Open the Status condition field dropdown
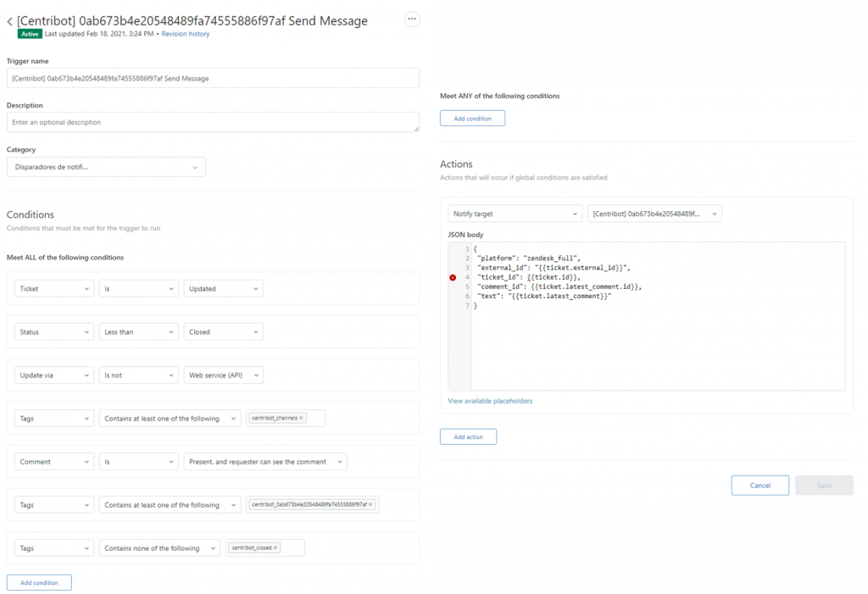The height and width of the screenshot is (594, 868). (54, 332)
